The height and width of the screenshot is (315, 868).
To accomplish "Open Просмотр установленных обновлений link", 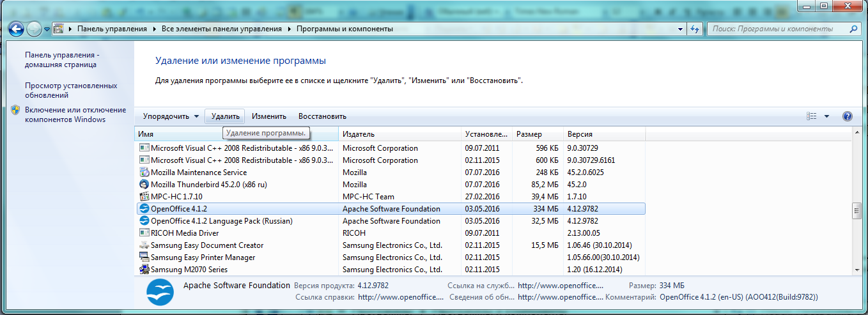I will (71, 90).
